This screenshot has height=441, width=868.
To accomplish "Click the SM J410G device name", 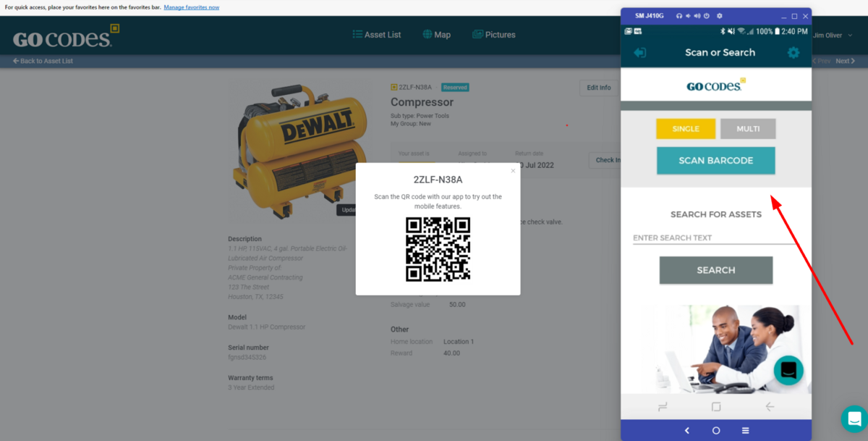I will pyautogui.click(x=650, y=16).
